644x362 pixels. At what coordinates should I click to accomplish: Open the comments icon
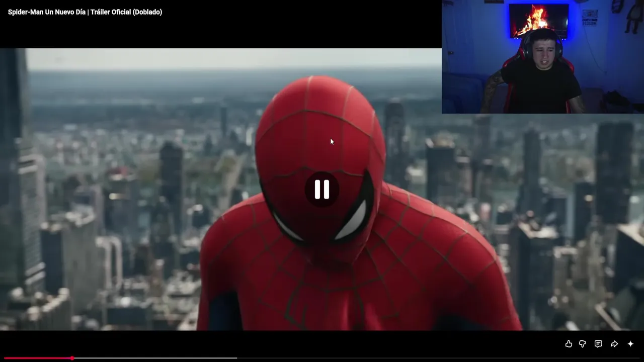coord(598,344)
